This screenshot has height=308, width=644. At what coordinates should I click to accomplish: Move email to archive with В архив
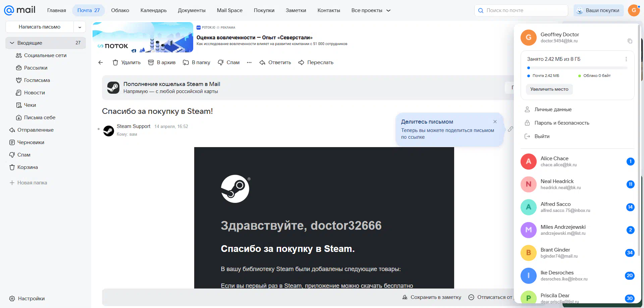(162, 62)
